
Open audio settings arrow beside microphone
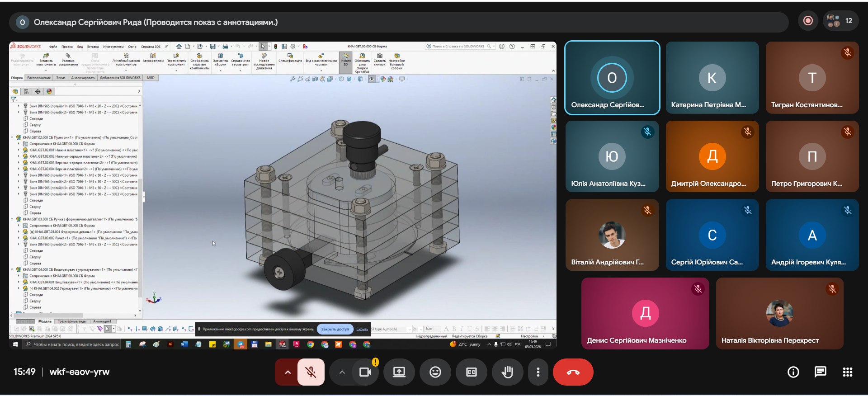pos(288,372)
